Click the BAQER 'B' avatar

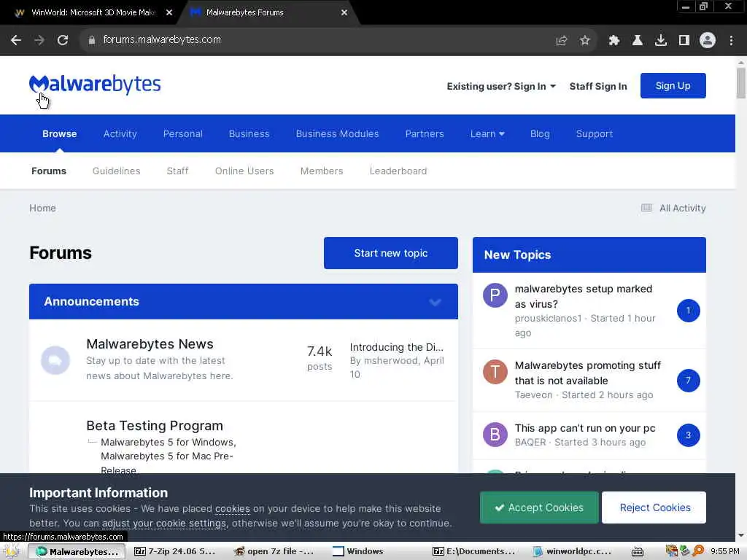pyautogui.click(x=495, y=435)
